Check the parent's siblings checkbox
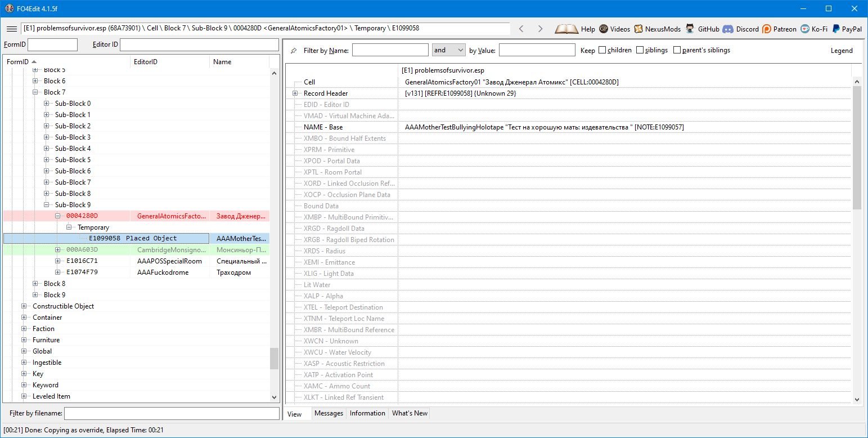The height and width of the screenshot is (438, 868). pos(677,50)
